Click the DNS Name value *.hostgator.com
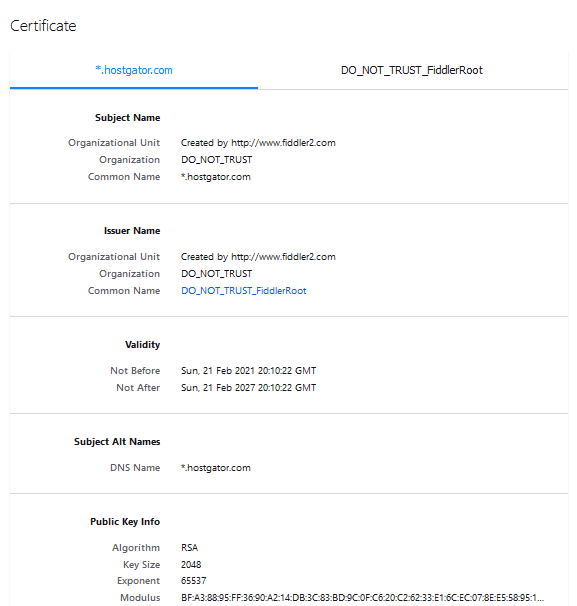 (216, 468)
